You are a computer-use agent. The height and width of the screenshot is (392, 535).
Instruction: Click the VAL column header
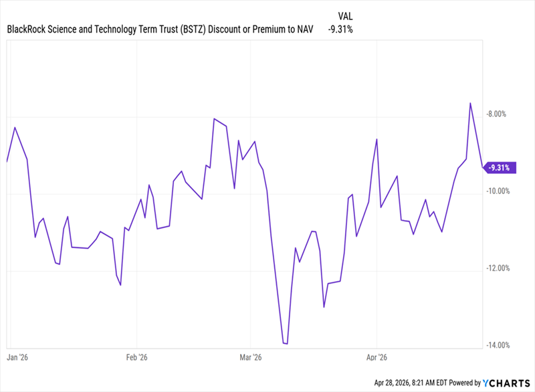pyautogui.click(x=340, y=14)
